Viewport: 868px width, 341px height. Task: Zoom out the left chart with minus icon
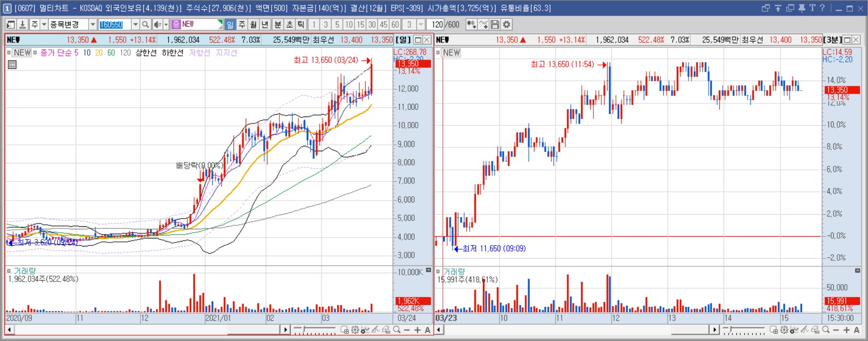pyautogui.click(x=407, y=330)
